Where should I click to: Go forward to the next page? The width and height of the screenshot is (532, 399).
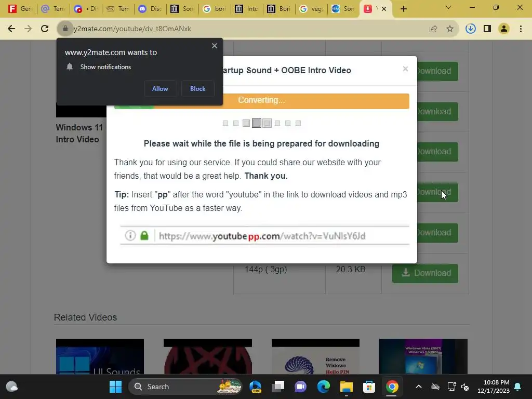coord(28,29)
